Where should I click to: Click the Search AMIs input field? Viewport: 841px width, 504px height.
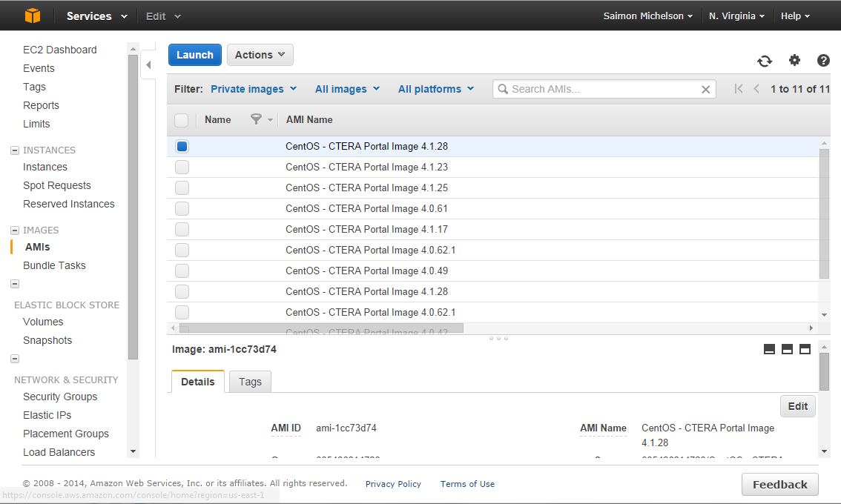pyautogui.click(x=604, y=89)
